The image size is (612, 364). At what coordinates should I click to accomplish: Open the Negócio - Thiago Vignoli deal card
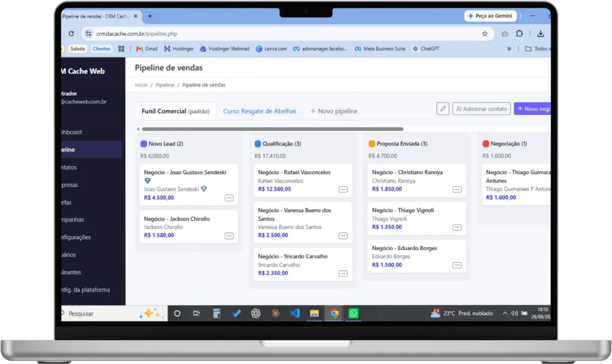[417, 218]
